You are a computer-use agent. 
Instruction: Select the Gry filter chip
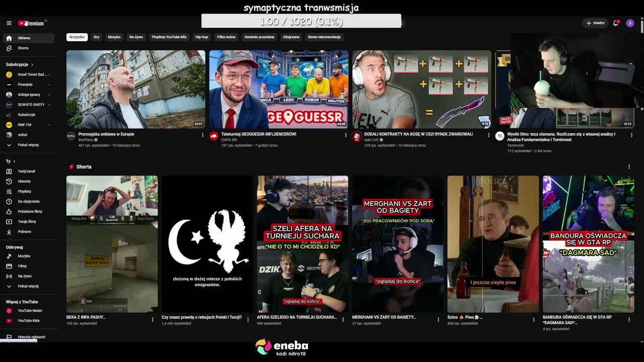point(97,37)
